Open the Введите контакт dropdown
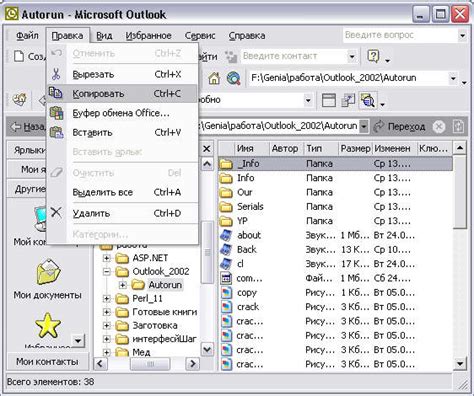The image size is (474, 396). pos(352,56)
